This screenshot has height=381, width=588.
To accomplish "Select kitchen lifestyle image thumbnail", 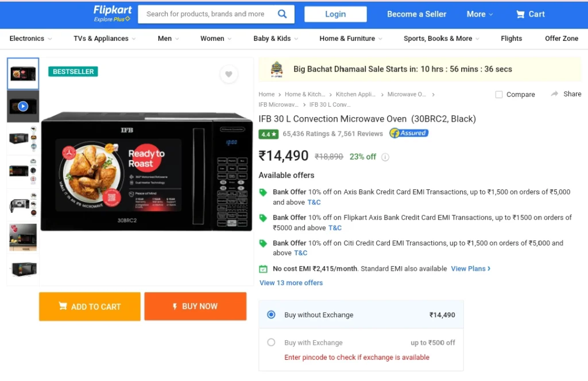I will click(x=23, y=237).
